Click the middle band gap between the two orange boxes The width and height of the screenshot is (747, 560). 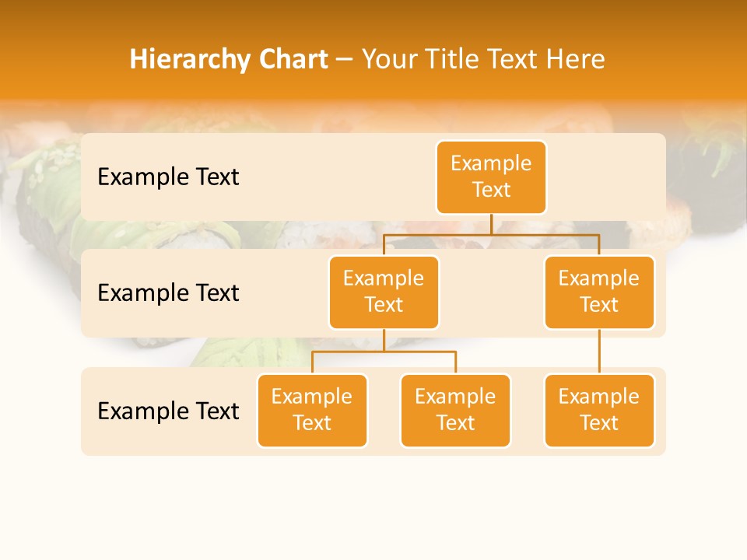(491, 296)
